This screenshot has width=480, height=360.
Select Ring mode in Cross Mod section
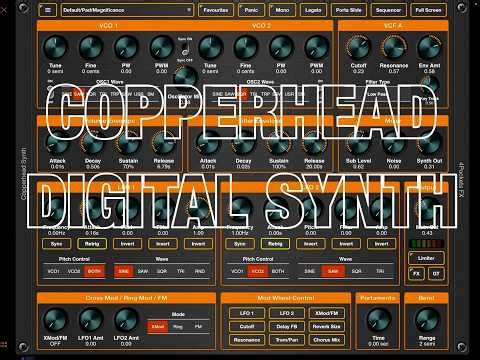[x=178, y=327]
